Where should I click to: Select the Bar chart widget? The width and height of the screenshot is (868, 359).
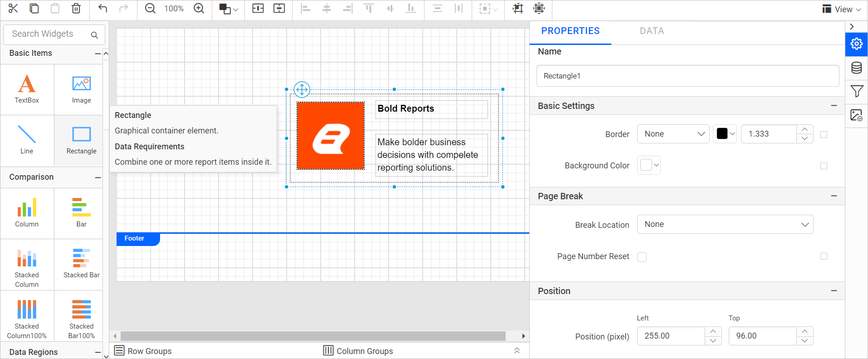click(x=82, y=213)
